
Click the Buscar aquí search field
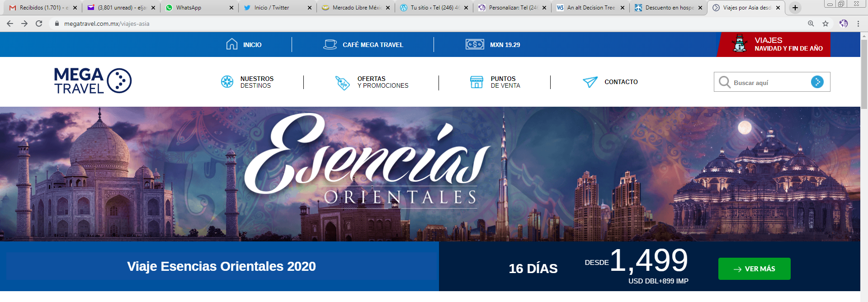[x=769, y=82]
